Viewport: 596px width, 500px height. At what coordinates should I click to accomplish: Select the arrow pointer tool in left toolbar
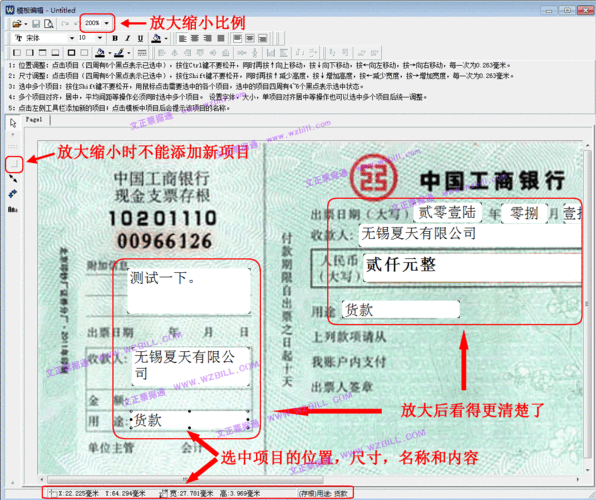13,123
